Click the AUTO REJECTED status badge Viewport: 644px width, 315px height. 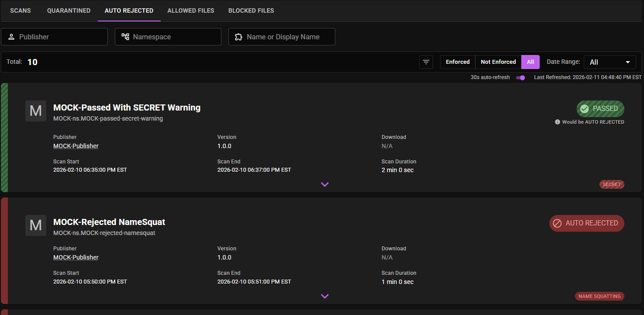[x=586, y=223]
